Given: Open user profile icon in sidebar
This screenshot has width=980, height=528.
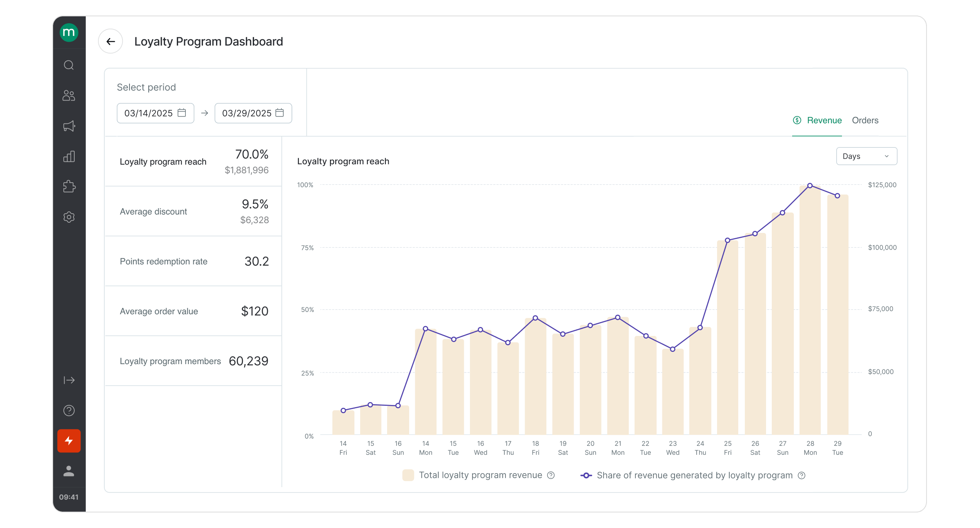Looking at the screenshot, I should coord(69,471).
